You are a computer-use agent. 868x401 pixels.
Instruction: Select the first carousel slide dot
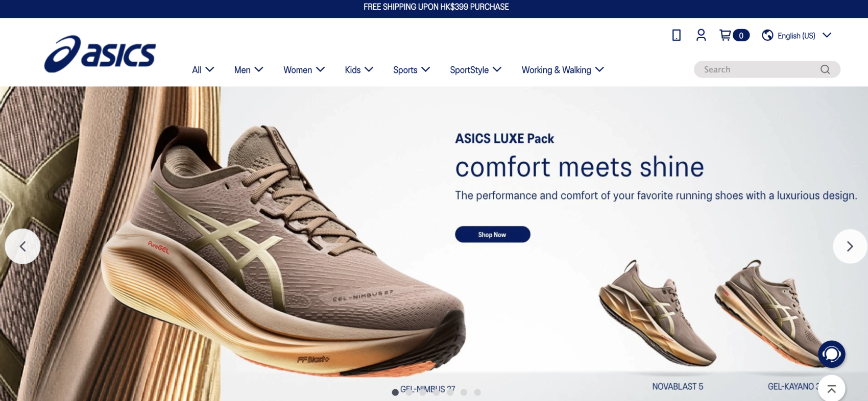tap(395, 392)
